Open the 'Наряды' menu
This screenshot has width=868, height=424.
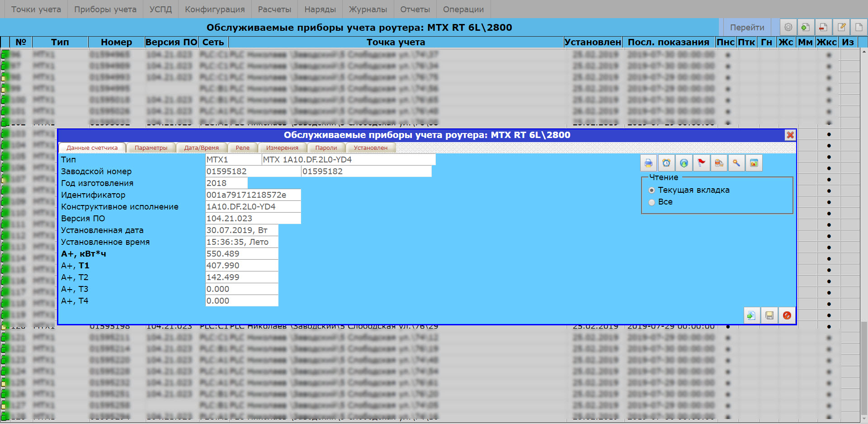320,9
